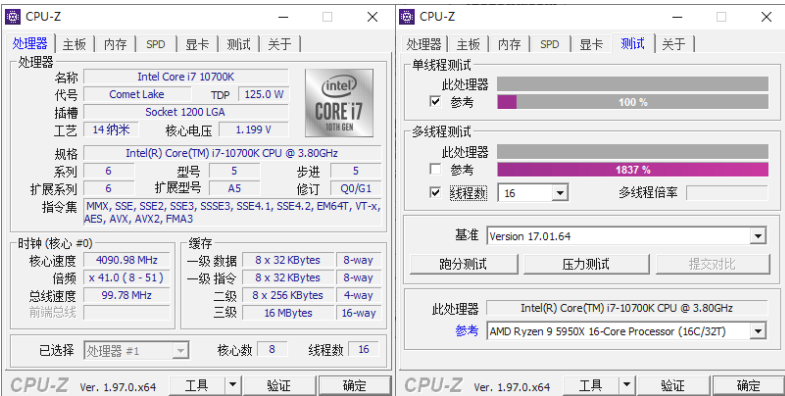Click the 14 纳米 process value
785x396 pixels.
111,130
